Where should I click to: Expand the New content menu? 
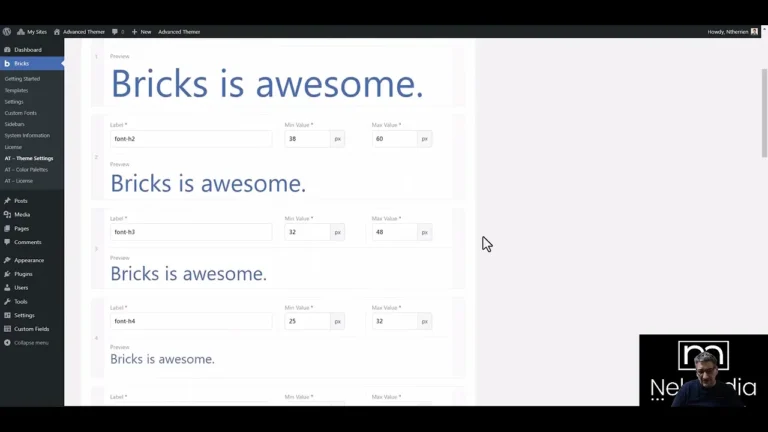pos(141,31)
